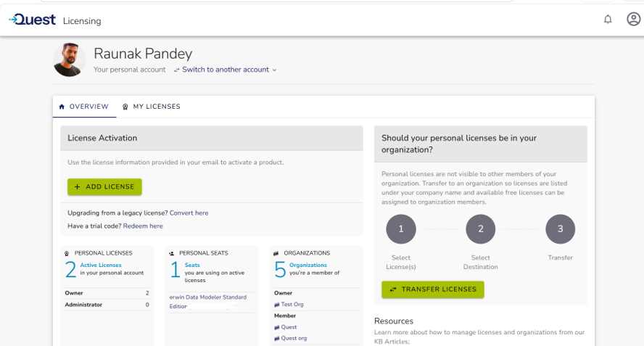Select step 1 circle Select License(s)
644x346 pixels.
(x=401, y=229)
